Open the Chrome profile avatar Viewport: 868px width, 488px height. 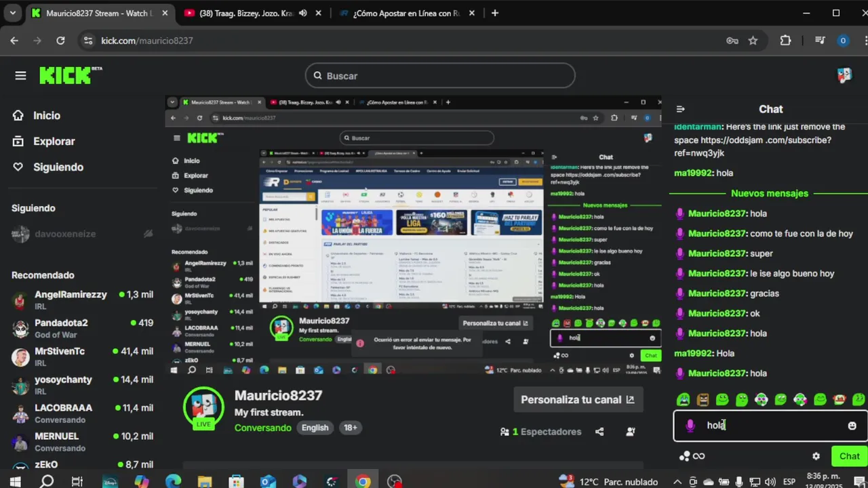tap(843, 41)
